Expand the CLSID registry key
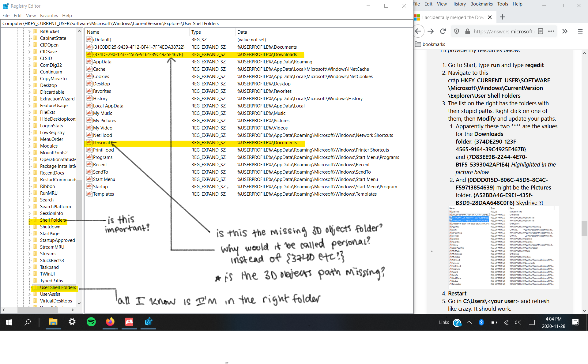588x364 pixels. 29,58
